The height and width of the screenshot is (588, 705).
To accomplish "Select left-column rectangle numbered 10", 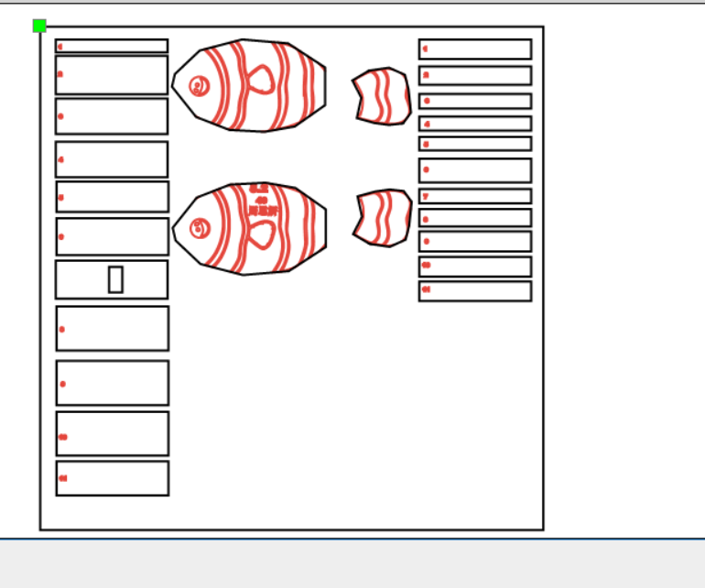I will pyautogui.click(x=113, y=434).
